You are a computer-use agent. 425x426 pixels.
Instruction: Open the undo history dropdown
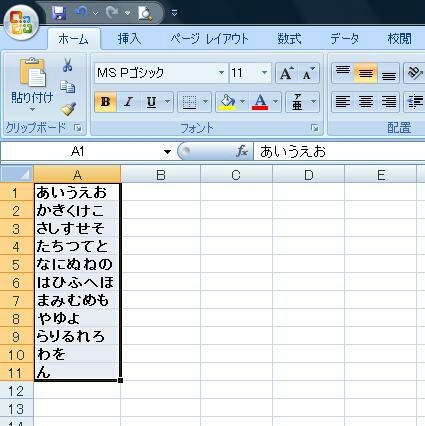coord(96,13)
